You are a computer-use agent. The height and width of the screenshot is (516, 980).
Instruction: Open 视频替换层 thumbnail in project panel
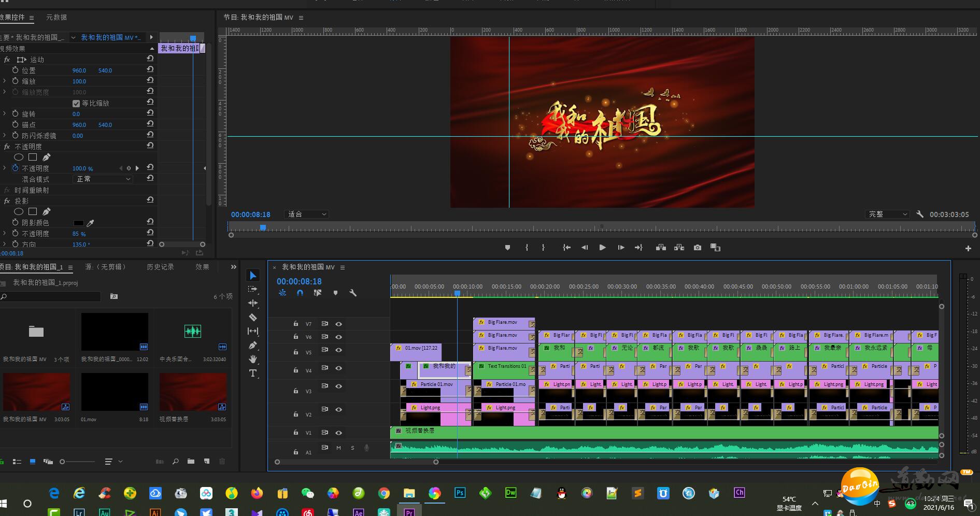[x=193, y=392]
